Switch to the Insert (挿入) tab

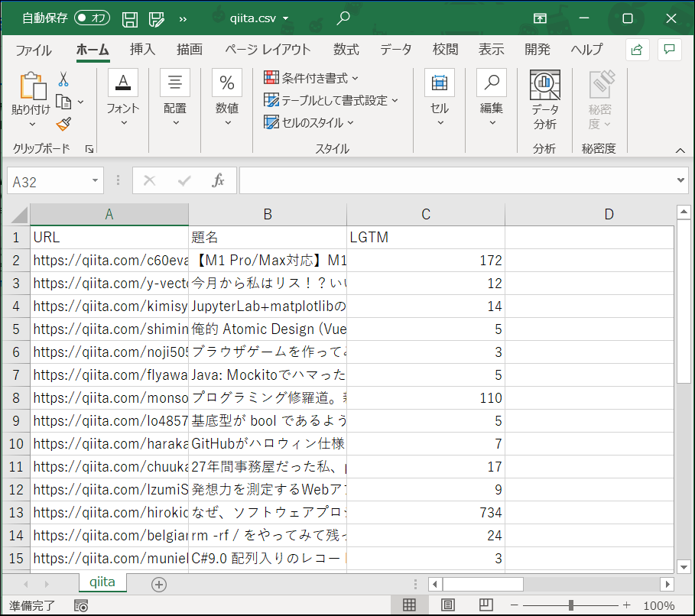(142, 49)
